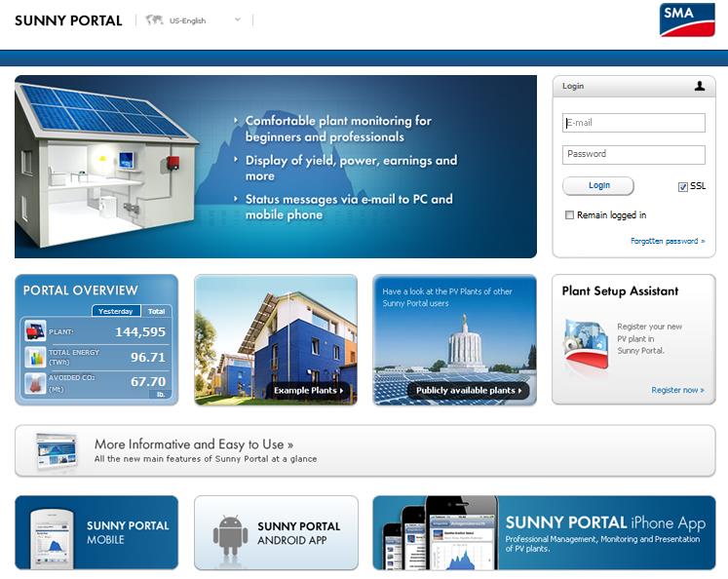Click the browser preview icon in features banner
728x579 pixels.
click(56, 451)
